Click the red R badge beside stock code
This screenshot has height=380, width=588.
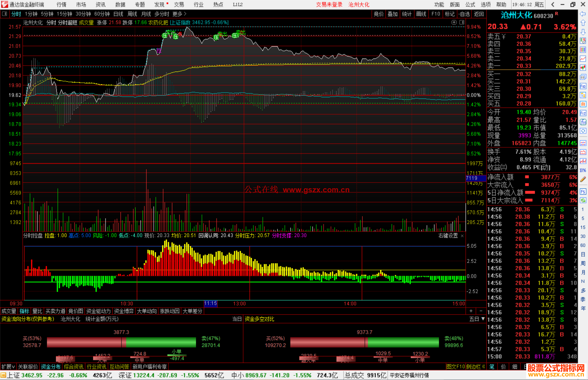point(556,13)
